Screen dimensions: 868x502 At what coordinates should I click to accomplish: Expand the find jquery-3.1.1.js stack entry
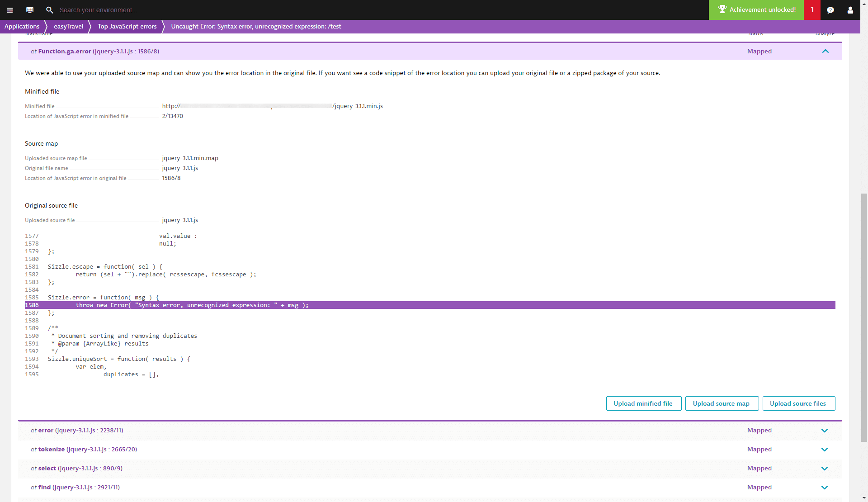tap(825, 487)
